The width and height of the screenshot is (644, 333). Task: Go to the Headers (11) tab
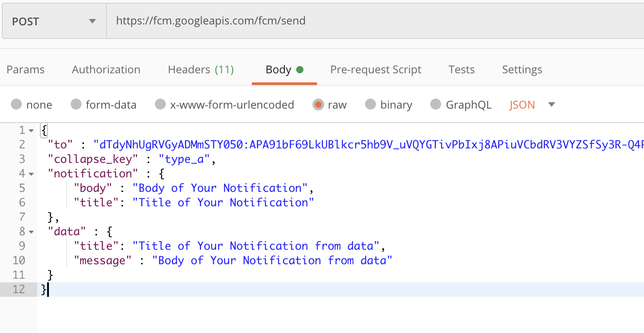tap(201, 70)
